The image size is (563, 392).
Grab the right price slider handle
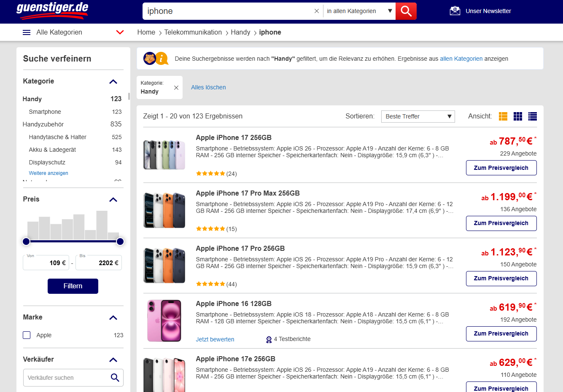(120, 242)
